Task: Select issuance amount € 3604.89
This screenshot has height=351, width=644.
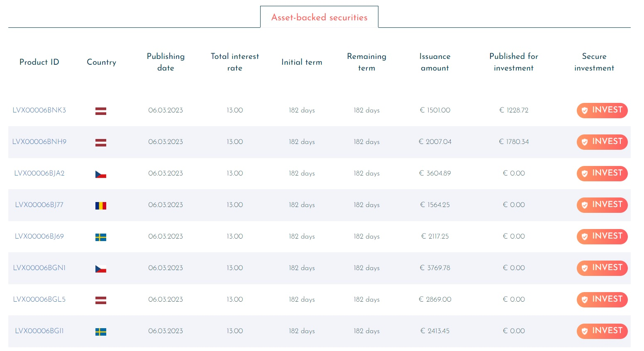Action: point(435,173)
